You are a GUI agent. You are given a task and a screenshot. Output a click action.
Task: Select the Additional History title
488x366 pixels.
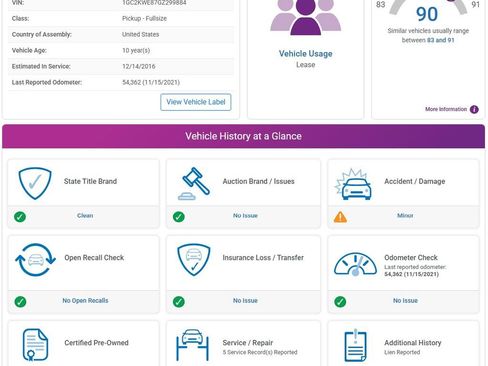(x=413, y=343)
